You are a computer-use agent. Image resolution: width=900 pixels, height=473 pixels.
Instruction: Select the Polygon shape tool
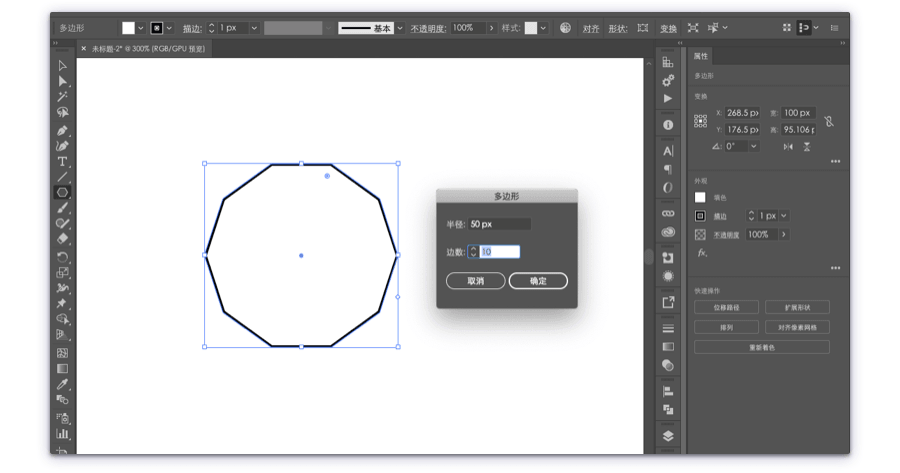coord(62,192)
